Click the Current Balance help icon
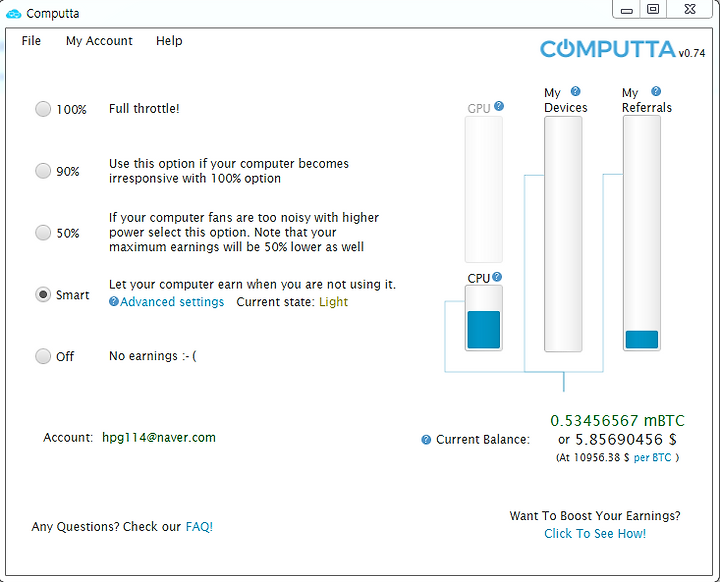Screen dimensions: 720x582 point(426,440)
